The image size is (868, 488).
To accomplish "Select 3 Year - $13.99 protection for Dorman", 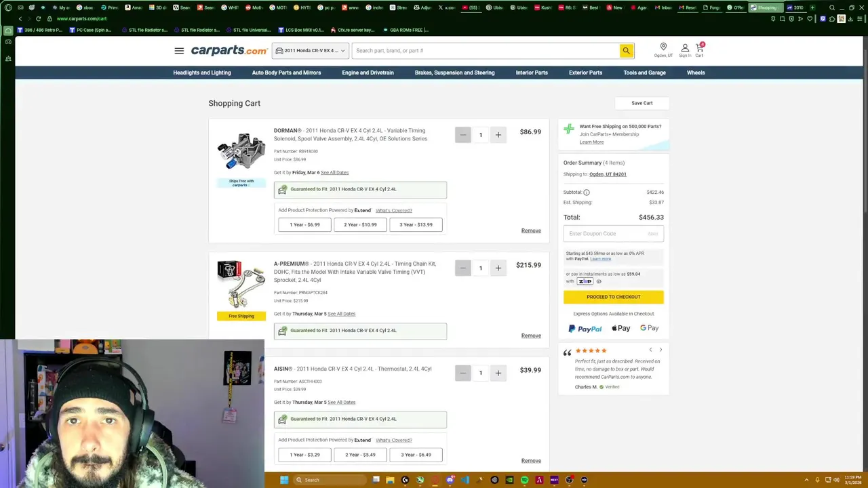I will (416, 225).
